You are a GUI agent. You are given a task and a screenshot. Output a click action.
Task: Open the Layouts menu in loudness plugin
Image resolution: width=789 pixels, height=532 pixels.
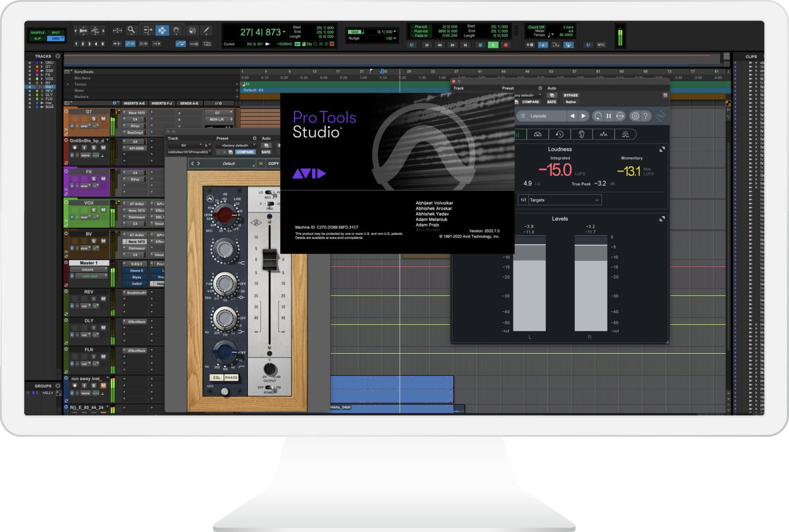[541, 116]
